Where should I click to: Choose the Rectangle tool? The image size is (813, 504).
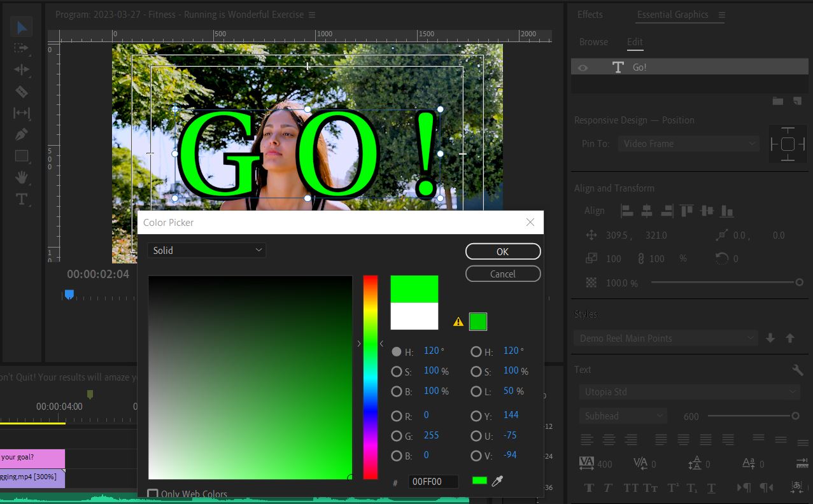pyautogui.click(x=22, y=156)
